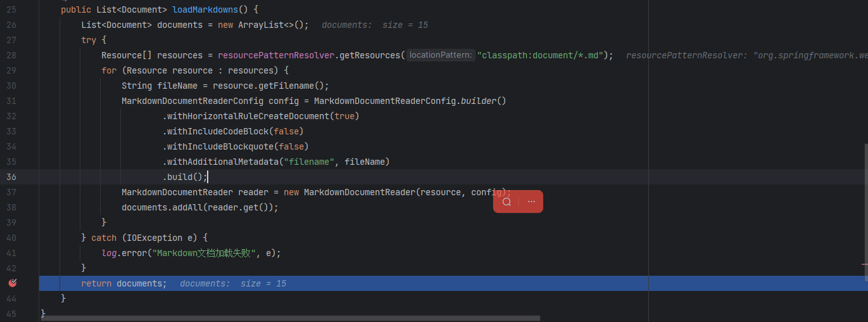This screenshot has height=322, width=868.
Task: Click the "filename" string literal
Action: pos(309,162)
